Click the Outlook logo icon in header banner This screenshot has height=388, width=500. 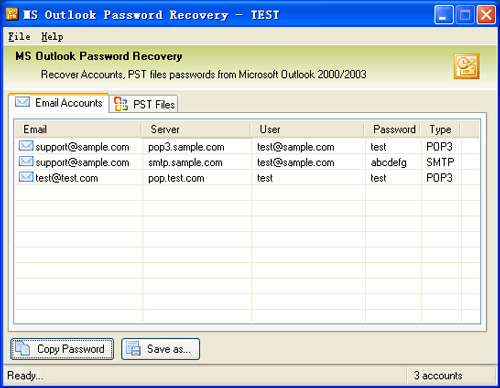pos(466,66)
